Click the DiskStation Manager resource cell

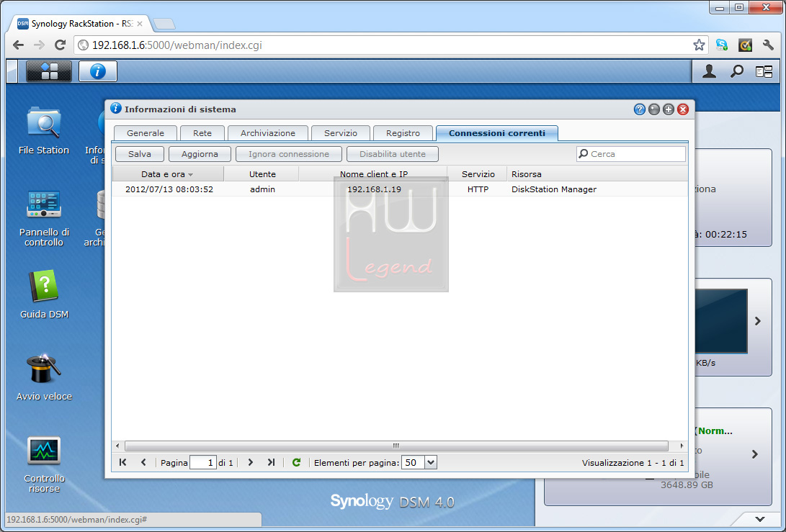(x=554, y=189)
